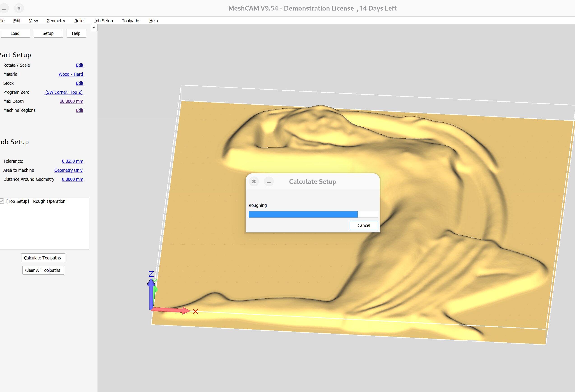
Task: Click the Calculate Toolpaths button
Action: pos(43,258)
